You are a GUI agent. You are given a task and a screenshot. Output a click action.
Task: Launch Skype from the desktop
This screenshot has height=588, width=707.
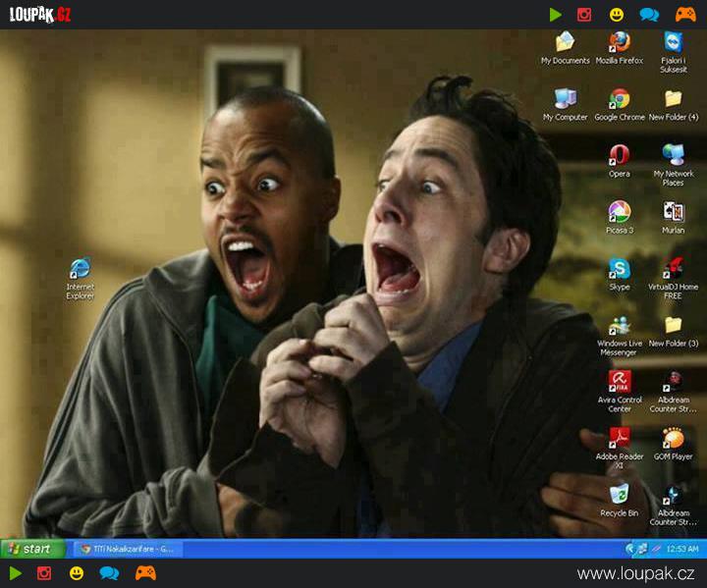(x=619, y=274)
